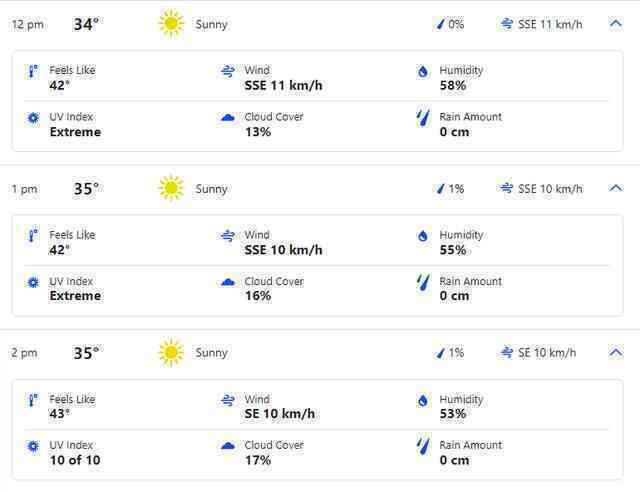640x492 pixels.
Task: Click the header wind icon next to SE 10 km/h
Action: click(507, 352)
